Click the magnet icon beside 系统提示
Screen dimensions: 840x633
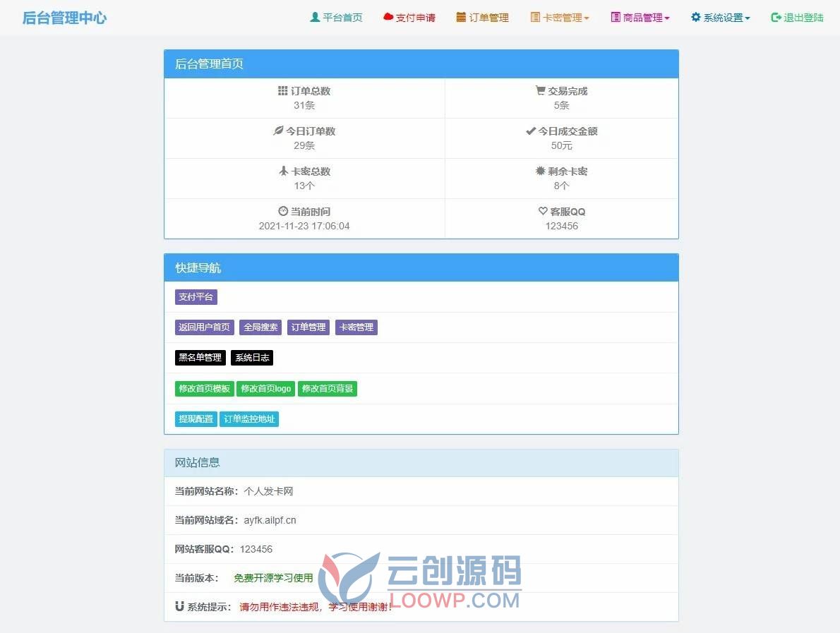pos(179,606)
